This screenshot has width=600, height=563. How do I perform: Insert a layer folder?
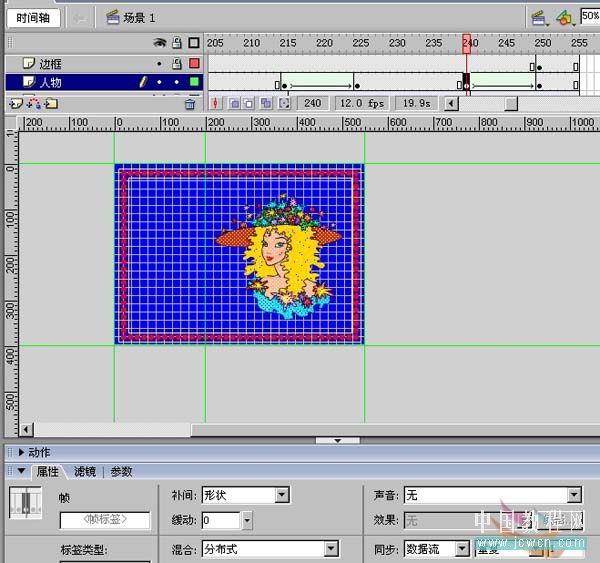click(x=51, y=103)
